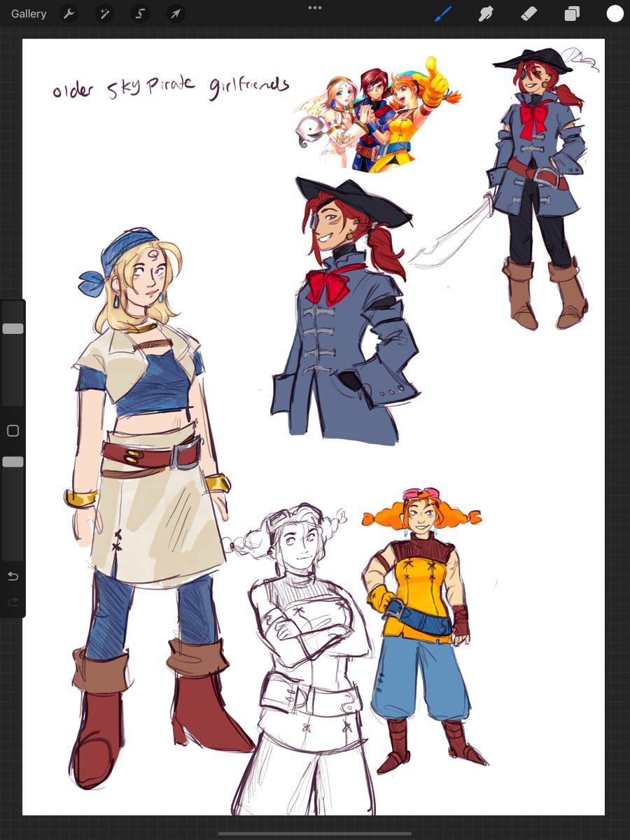
Task: Undo the last stroke
Action: [13, 576]
